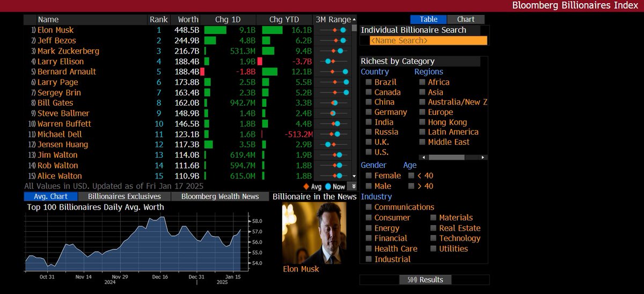Filter by Female gender checkbox
644x294 pixels.
(369, 175)
